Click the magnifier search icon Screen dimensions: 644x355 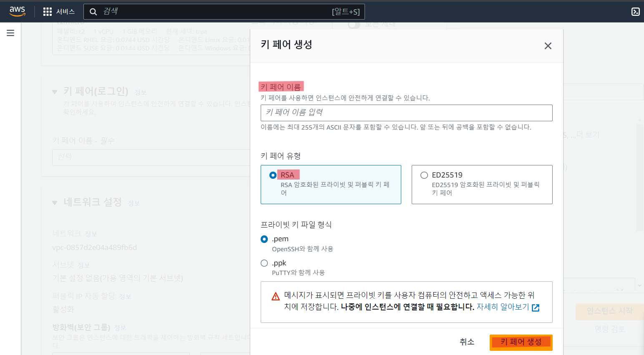pyautogui.click(x=93, y=12)
